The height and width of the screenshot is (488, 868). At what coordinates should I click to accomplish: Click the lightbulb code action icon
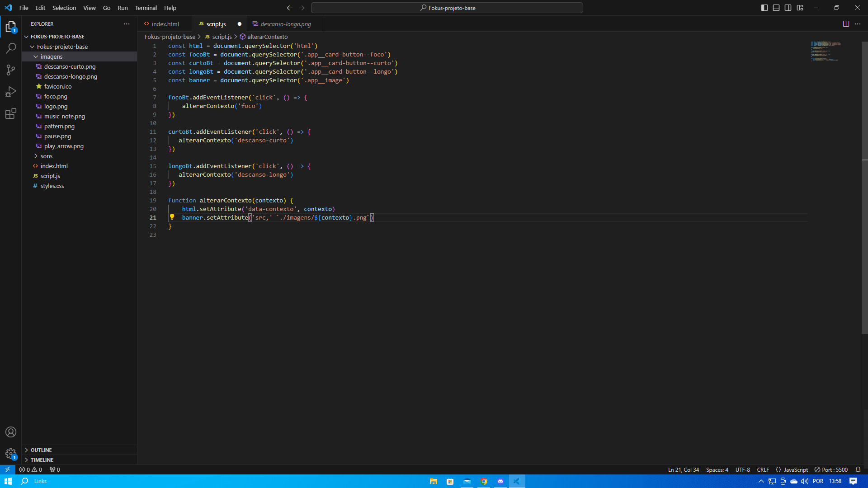(172, 217)
